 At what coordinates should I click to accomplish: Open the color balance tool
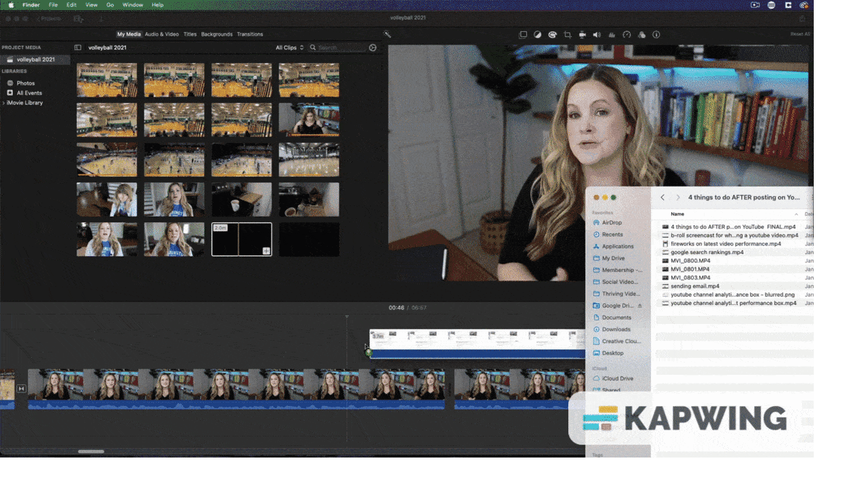click(538, 35)
